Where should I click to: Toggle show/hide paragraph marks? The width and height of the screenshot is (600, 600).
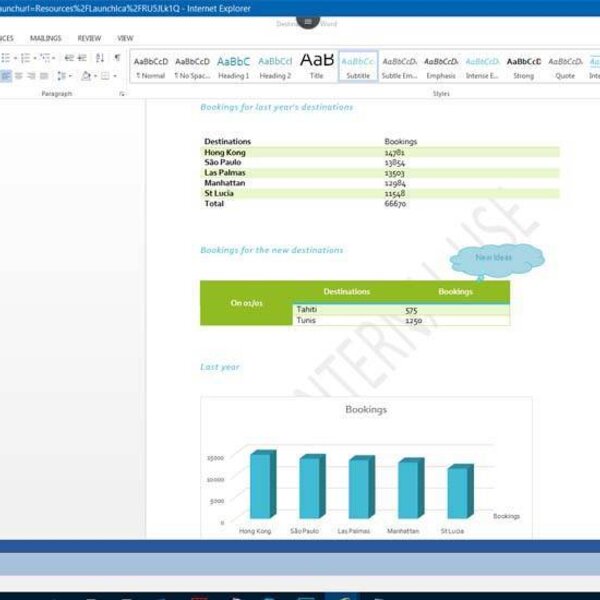117,58
